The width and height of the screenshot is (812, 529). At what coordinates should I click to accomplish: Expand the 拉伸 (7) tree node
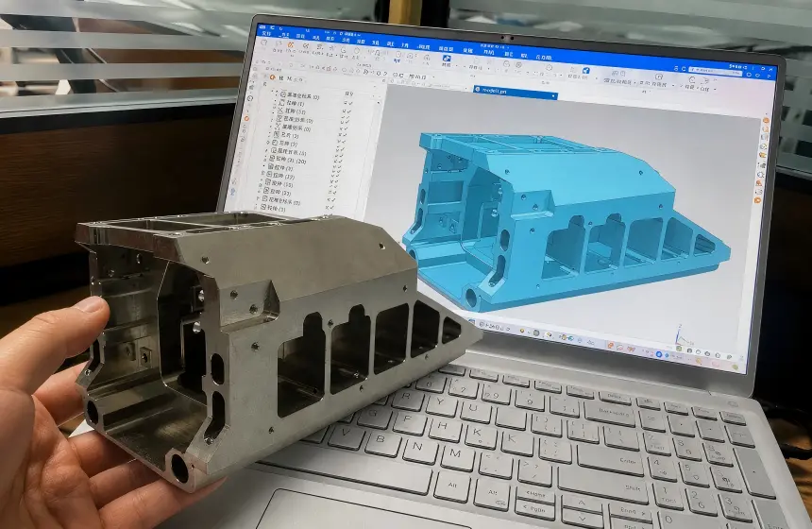(268, 142)
